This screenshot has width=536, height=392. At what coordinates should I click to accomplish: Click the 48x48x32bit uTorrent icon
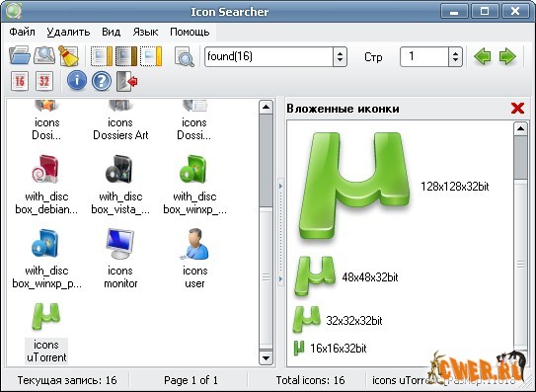315,275
